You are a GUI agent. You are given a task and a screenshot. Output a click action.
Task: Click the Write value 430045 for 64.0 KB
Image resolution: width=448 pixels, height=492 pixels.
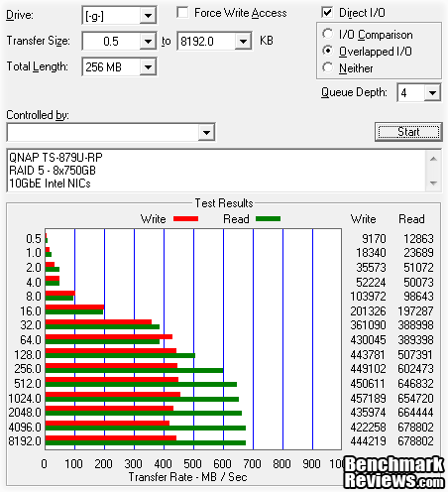pos(368,340)
